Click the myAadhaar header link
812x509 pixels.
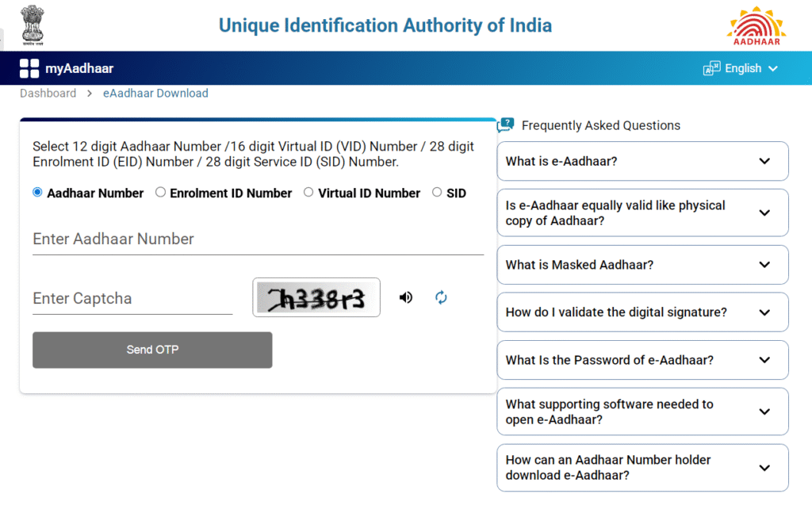coord(75,68)
